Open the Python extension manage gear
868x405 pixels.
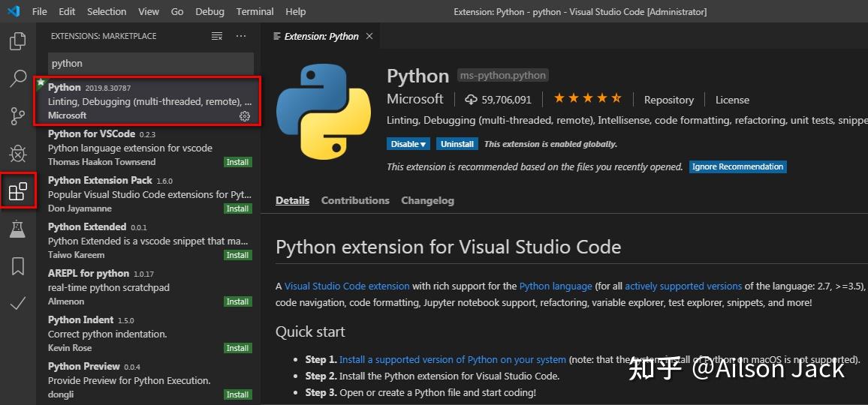[245, 115]
